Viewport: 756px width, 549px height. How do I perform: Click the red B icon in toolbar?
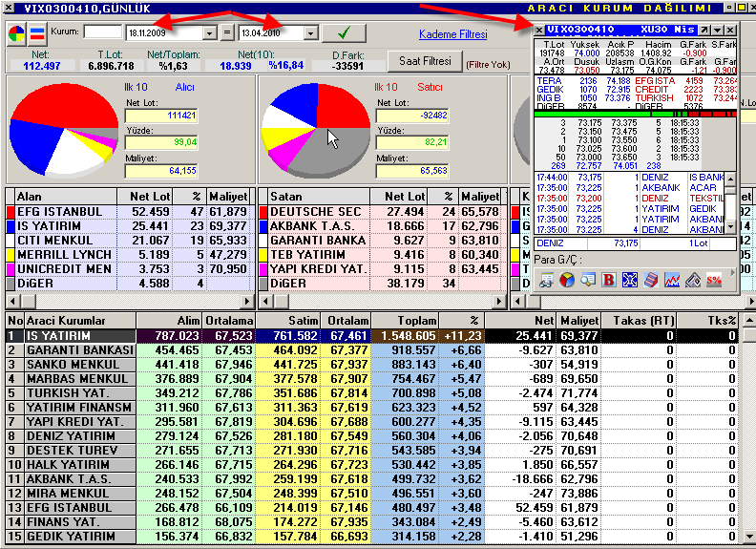click(609, 280)
